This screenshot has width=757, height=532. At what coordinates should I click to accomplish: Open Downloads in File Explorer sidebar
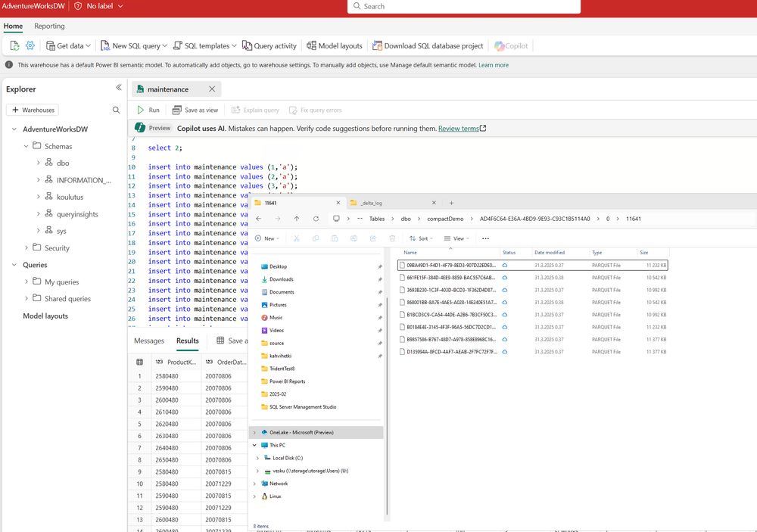pos(282,279)
